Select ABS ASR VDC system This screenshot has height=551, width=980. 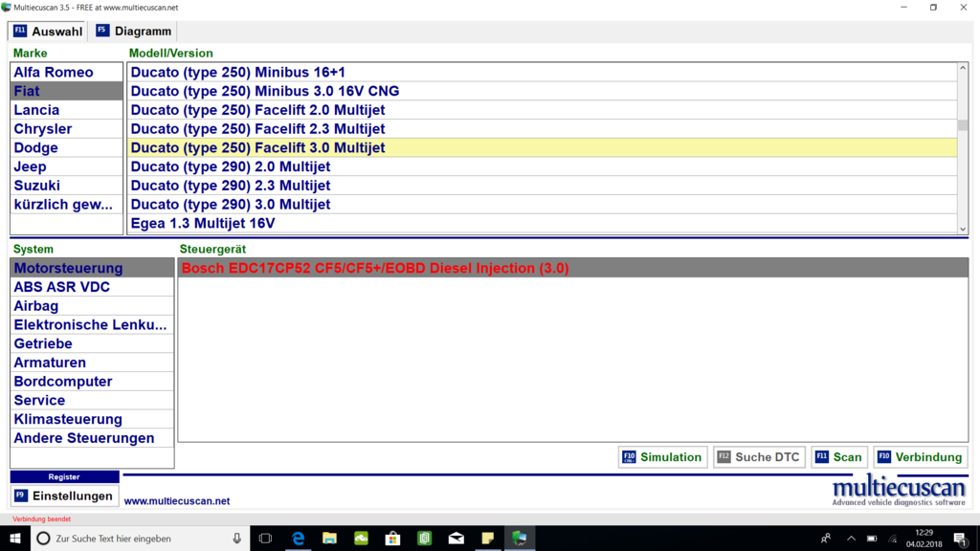[92, 287]
